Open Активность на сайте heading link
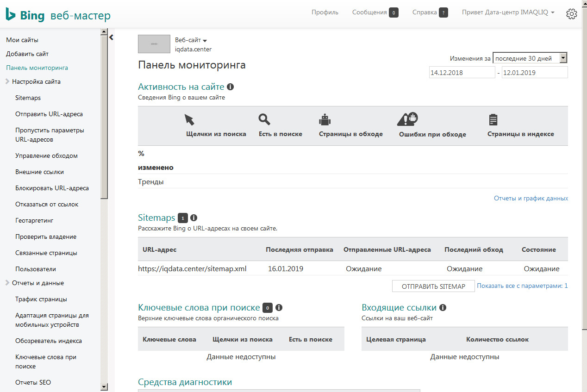The width and height of the screenshot is (587, 392). (181, 87)
